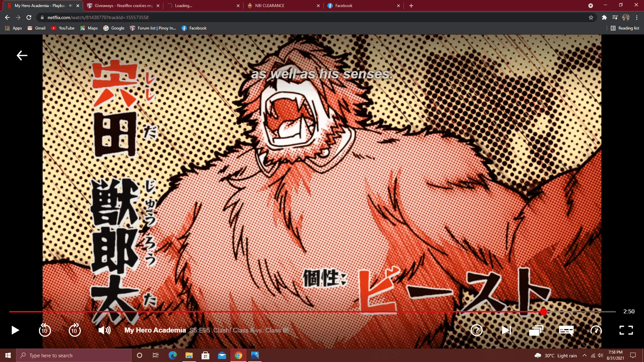
Task: Open Google bookmark
Action: 114,28
